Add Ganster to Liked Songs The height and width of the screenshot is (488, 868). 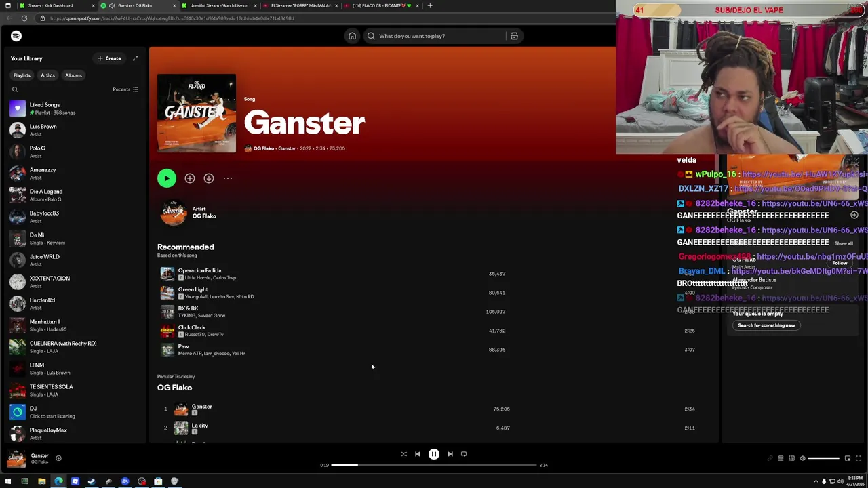coord(190,178)
